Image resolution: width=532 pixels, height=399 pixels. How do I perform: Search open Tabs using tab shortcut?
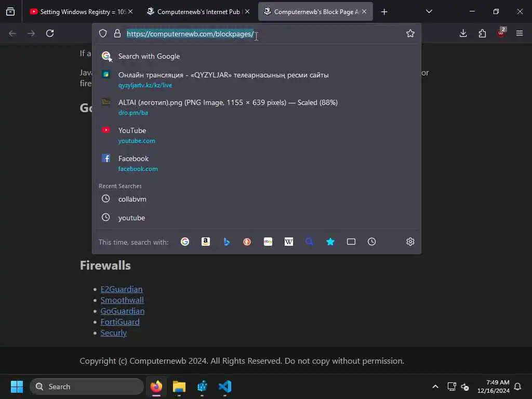351,242
